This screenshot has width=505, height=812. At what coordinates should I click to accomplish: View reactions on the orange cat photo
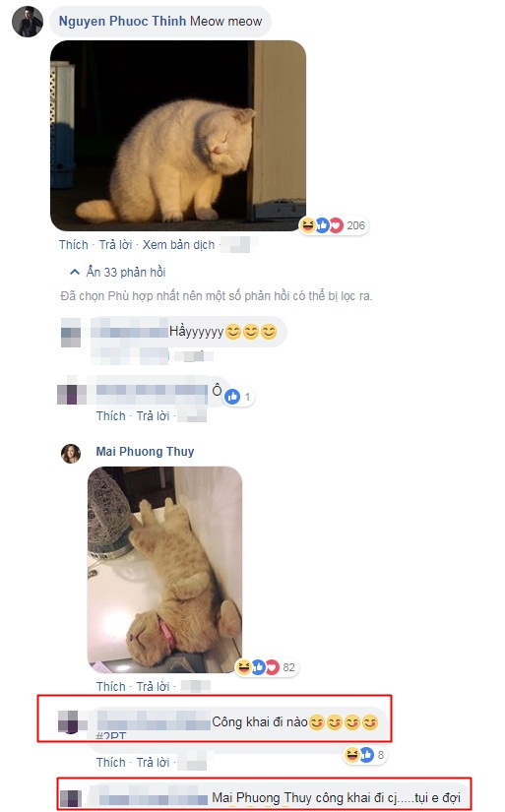[267, 667]
